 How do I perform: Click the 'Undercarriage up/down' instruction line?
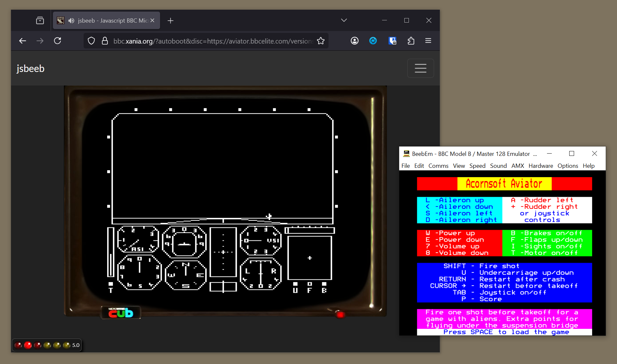(517, 273)
